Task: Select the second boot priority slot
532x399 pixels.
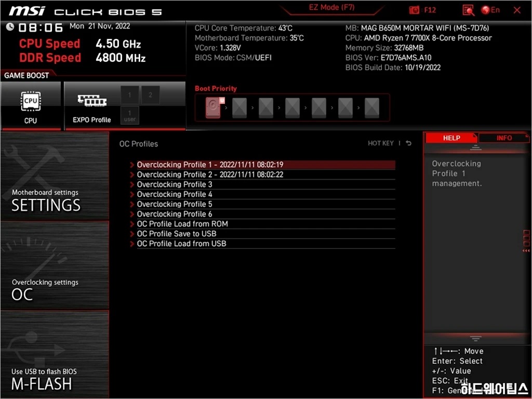Action: point(240,108)
